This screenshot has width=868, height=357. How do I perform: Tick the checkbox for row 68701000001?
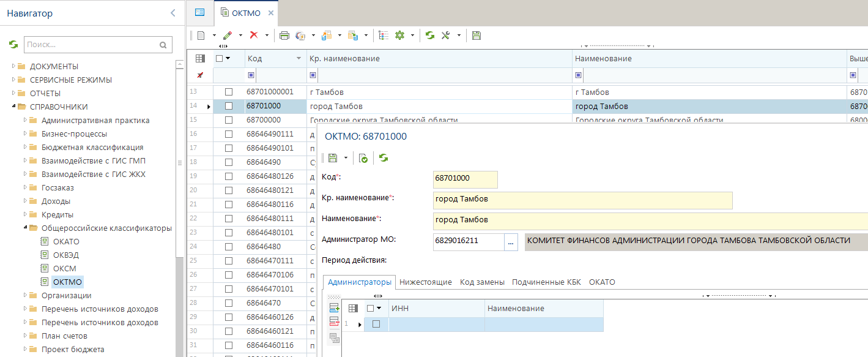pos(229,92)
